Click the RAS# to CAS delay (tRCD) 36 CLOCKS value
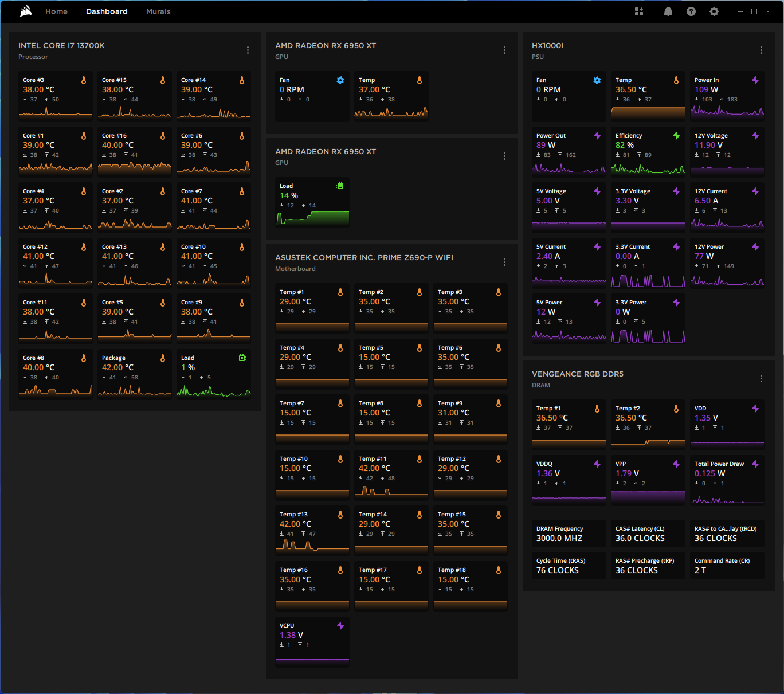This screenshot has height=694, width=784. point(716,538)
